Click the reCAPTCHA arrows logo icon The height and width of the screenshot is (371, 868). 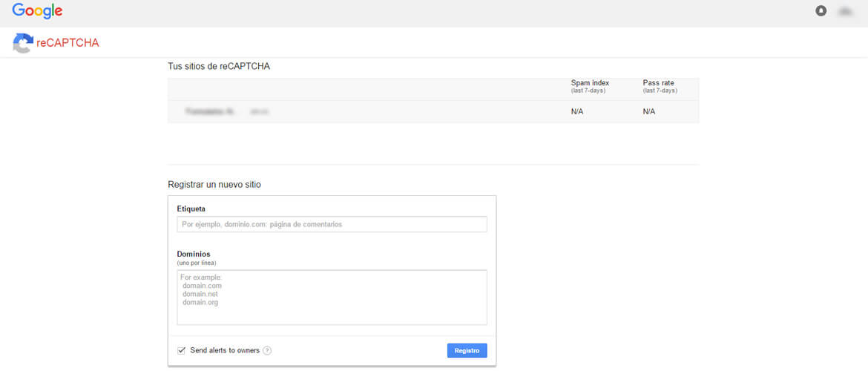click(x=23, y=43)
